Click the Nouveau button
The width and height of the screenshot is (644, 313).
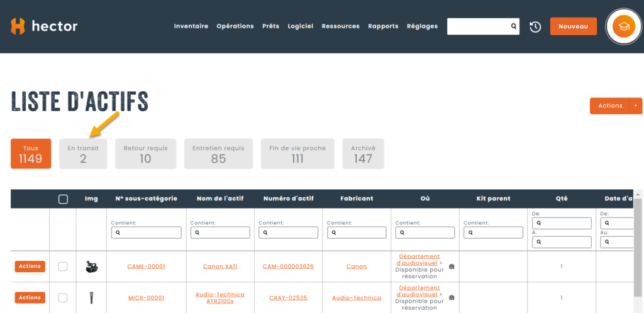tap(573, 26)
